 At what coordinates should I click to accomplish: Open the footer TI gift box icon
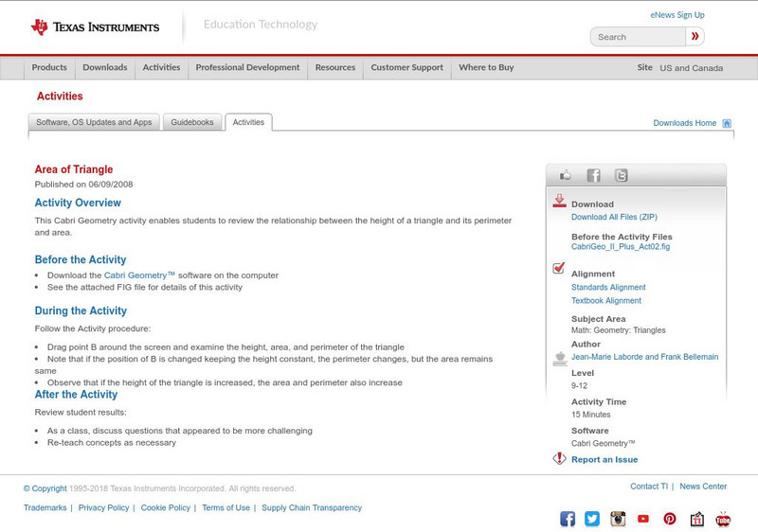click(696, 519)
